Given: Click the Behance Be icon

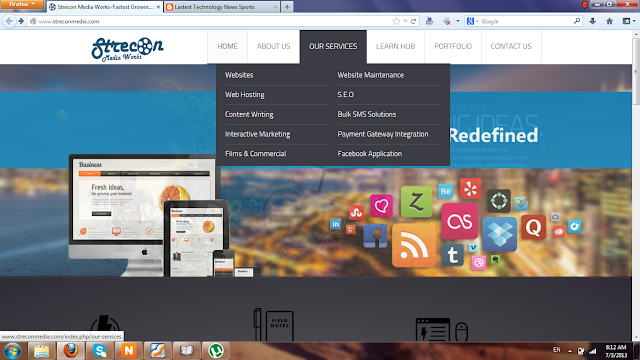Looking at the screenshot, I should coord(446,191).
